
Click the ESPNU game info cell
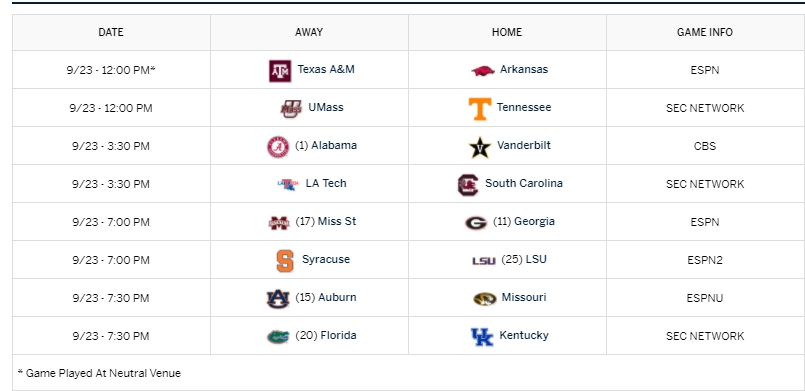point(705,298)
